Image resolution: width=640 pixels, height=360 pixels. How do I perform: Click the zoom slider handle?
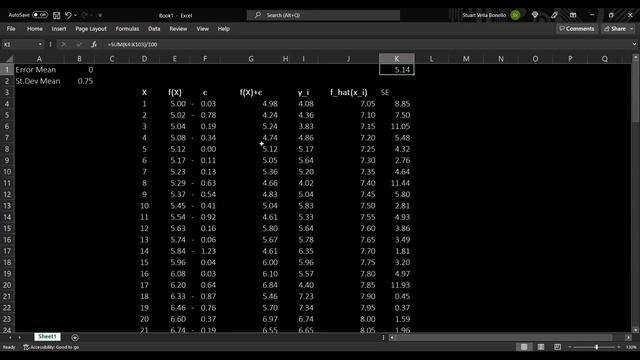click(x=596, y=347)
